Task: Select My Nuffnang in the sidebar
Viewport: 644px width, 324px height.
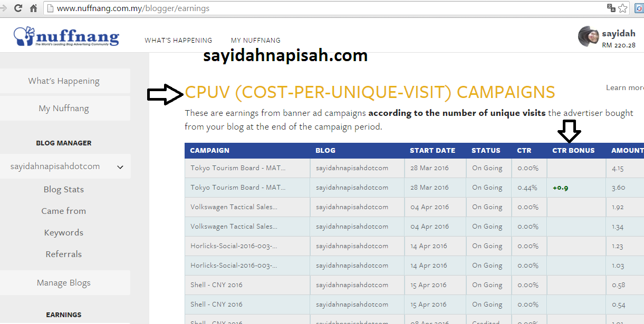Action: (x=64, y=109)
